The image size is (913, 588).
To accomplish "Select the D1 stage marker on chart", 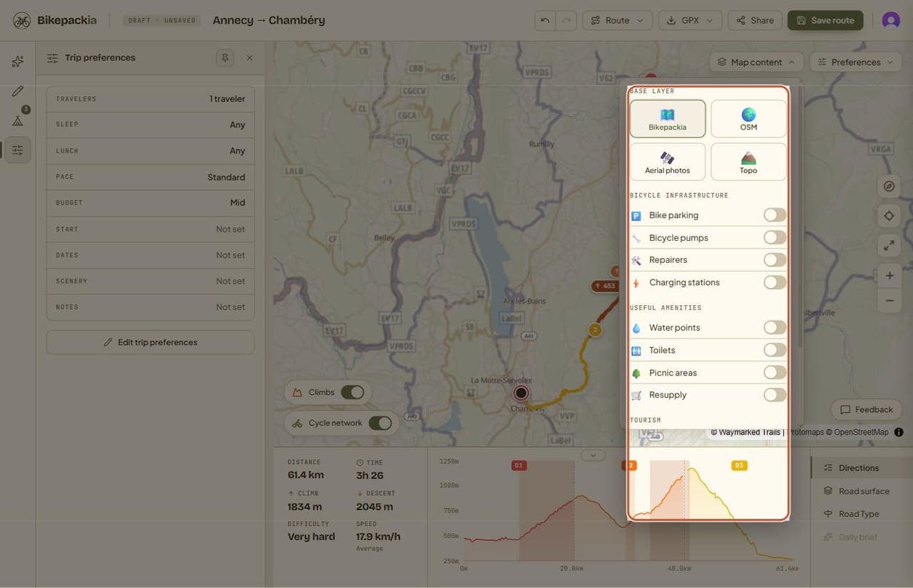I will tap(519, 465).
